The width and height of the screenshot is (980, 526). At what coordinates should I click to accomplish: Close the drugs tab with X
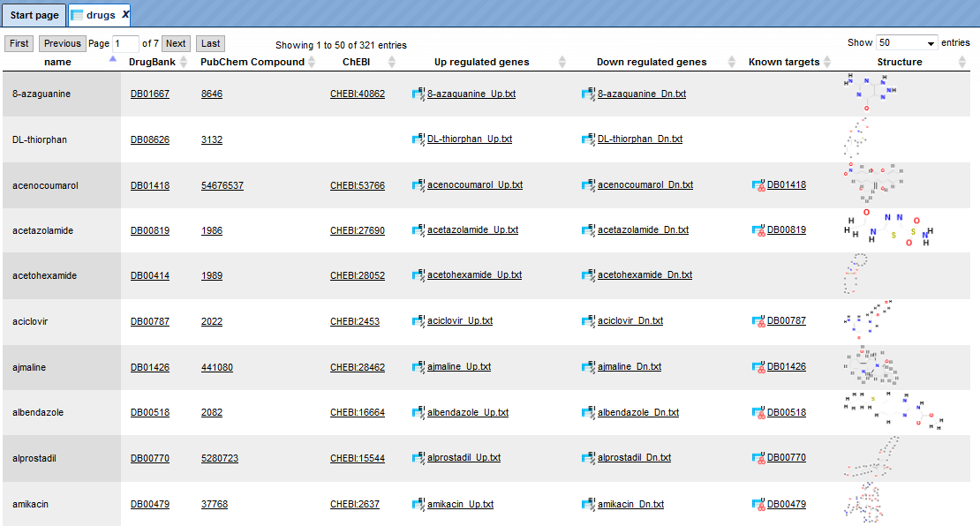tap(125, 14)
